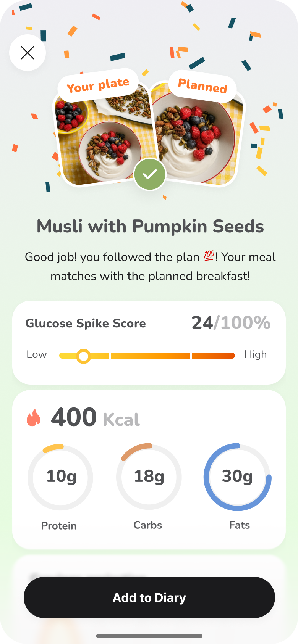Viewport: 298px width, 644px height.
Task: Tap the 24/100% glucose score value
Action: (x=231, y=323)
